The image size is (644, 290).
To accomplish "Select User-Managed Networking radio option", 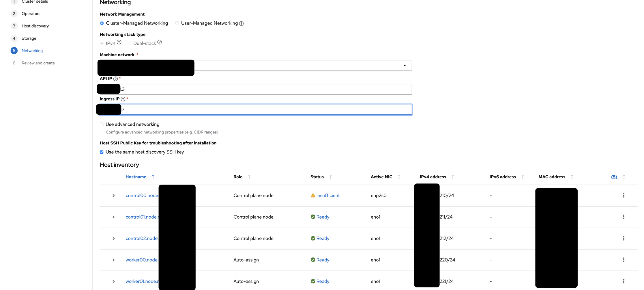I will click(177, 23).
